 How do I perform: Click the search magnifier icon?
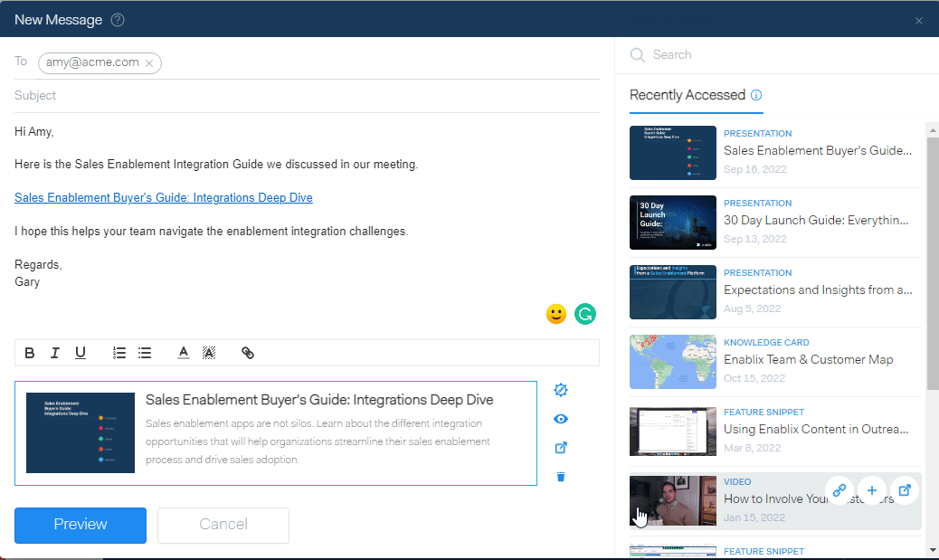point(638,55)
